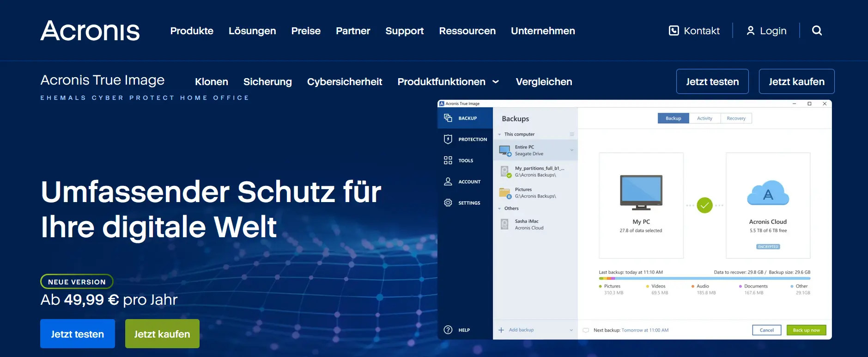
Task: Click the Acronis Cloud destination icon
Action: 768,193
